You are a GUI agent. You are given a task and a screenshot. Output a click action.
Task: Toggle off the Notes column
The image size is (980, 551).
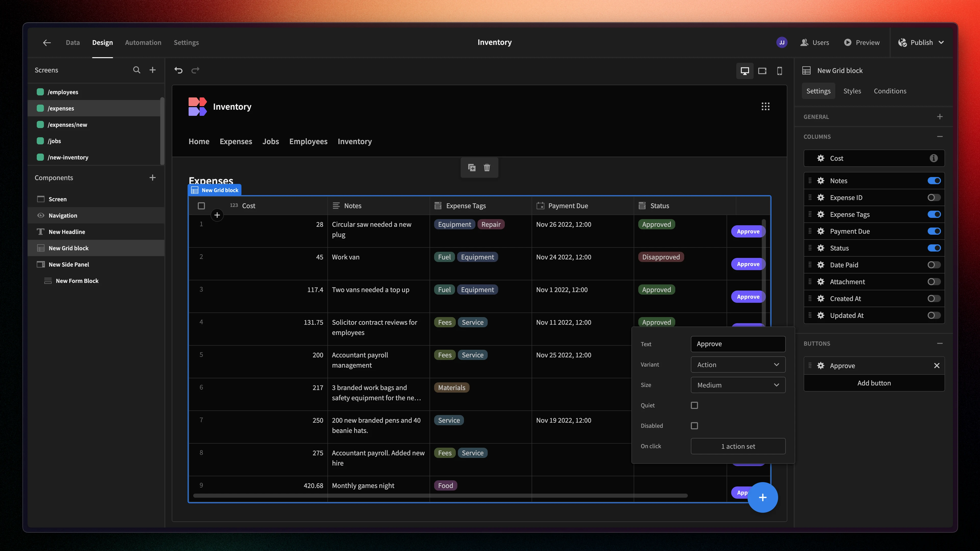[x=934, y=181]
